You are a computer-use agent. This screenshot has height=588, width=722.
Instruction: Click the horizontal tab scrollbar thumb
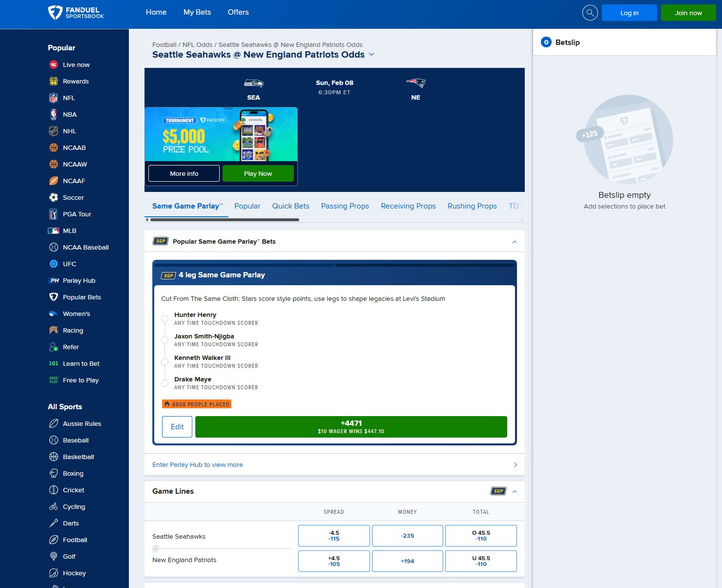[x=225, y=220]
